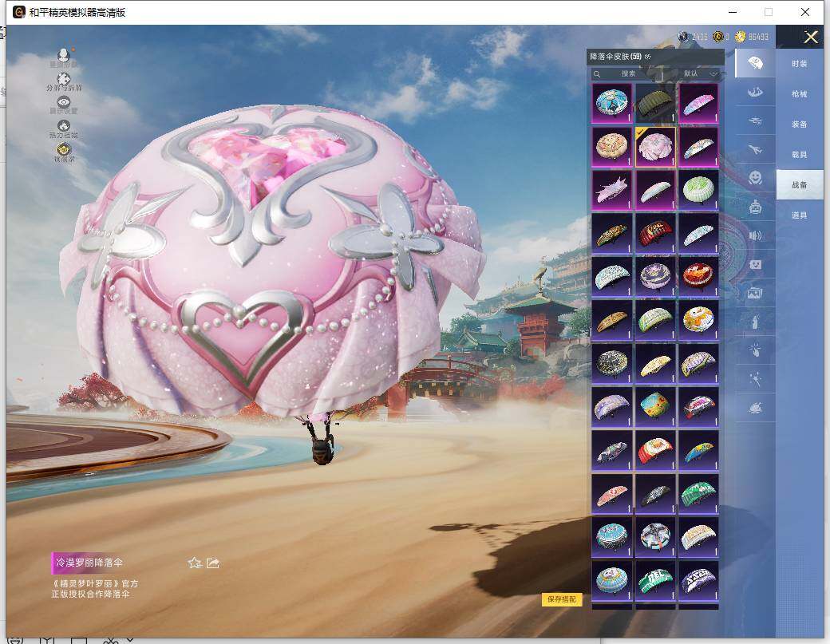Select the second sidebar icon below parachute
Image resolution: width=830 pixels, height=644 pixels.
(x=755, y=92)
